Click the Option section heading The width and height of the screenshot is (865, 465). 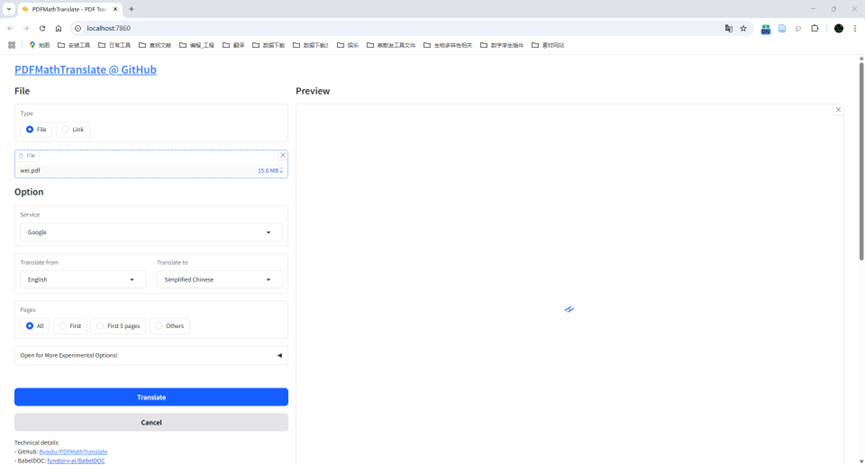(x=29, y=192)
